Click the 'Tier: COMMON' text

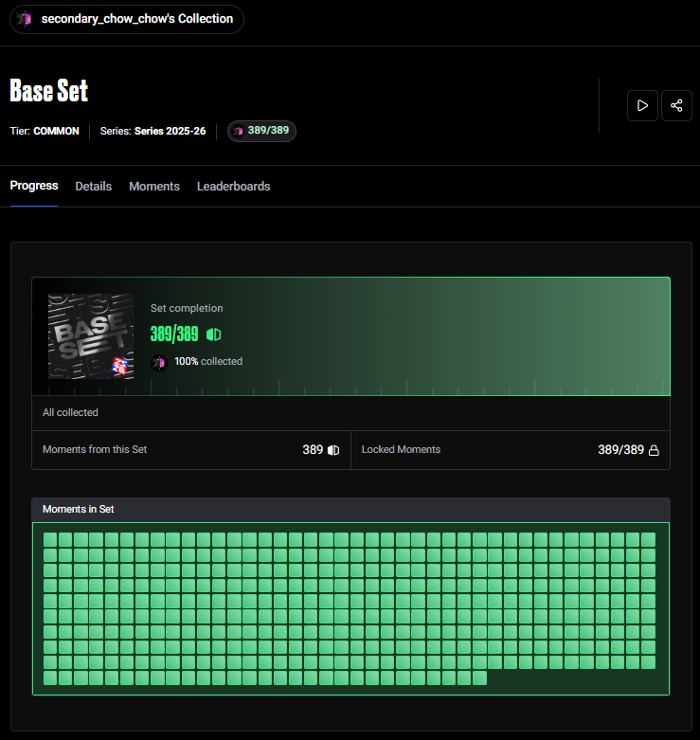click(45, 131)
